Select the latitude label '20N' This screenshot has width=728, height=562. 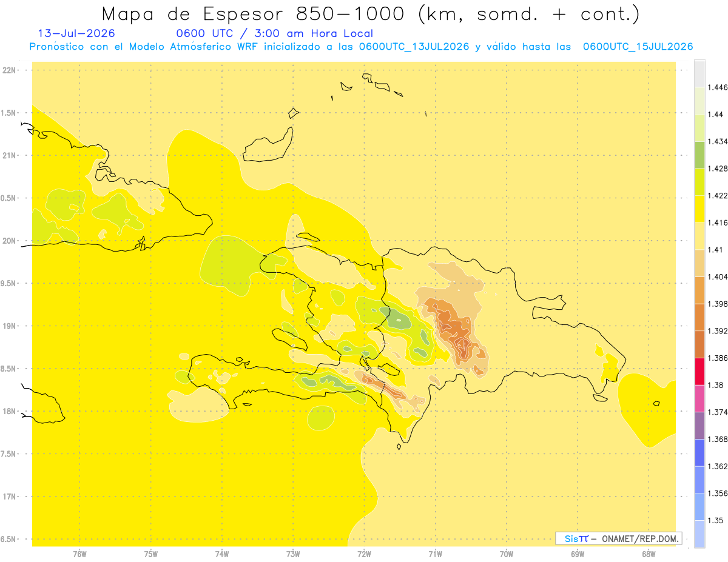pos(9,241)
